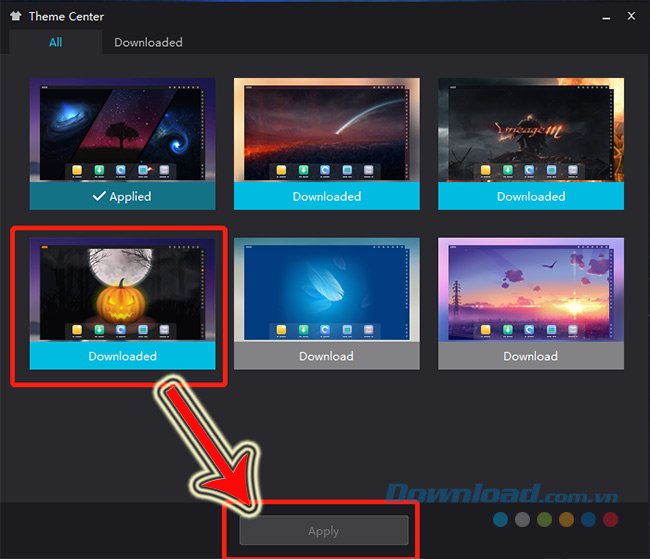Select the blue leaf theme thumbnail

(326, 289)
